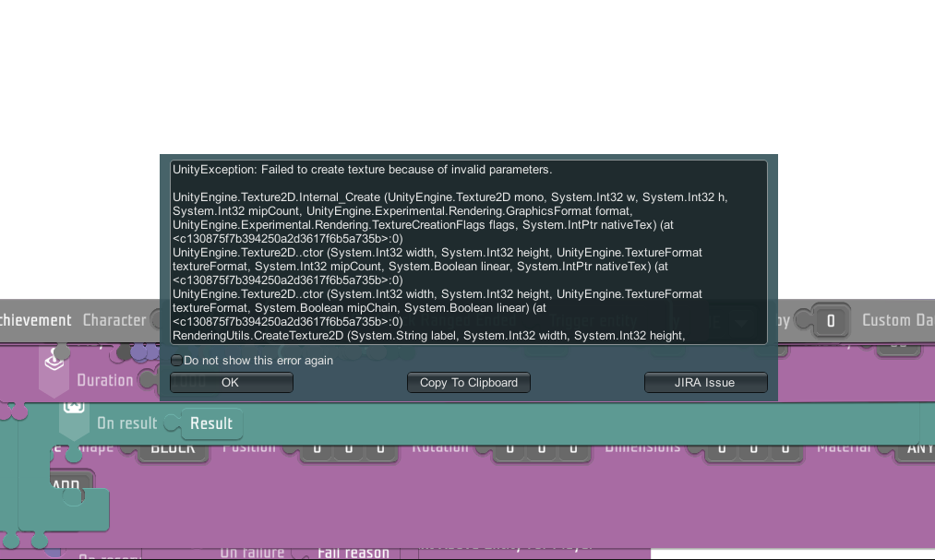Click the OK button in error dialog
Viewport: 935px width, 560px height.
tap(231, 382)
